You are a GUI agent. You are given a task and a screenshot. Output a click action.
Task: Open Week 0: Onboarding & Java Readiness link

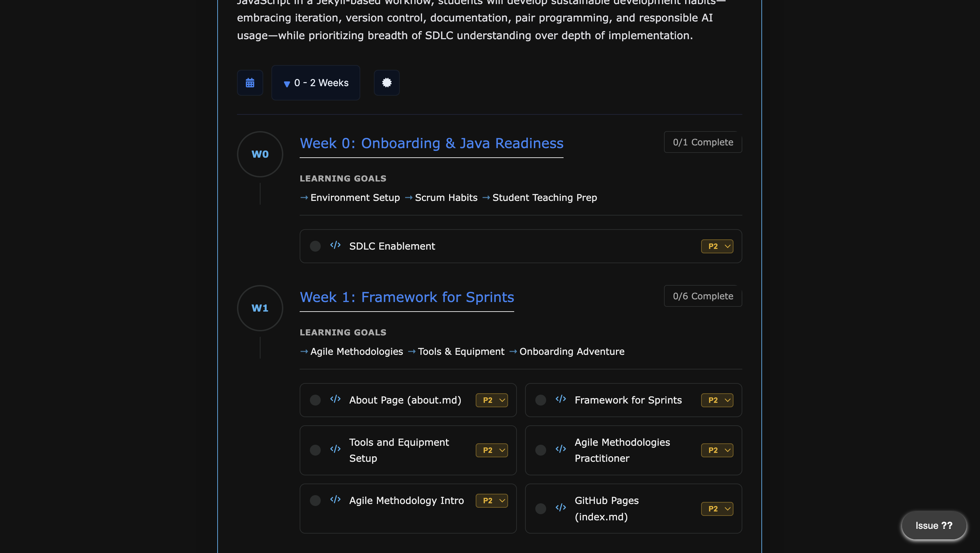click(x=431, y=143)
